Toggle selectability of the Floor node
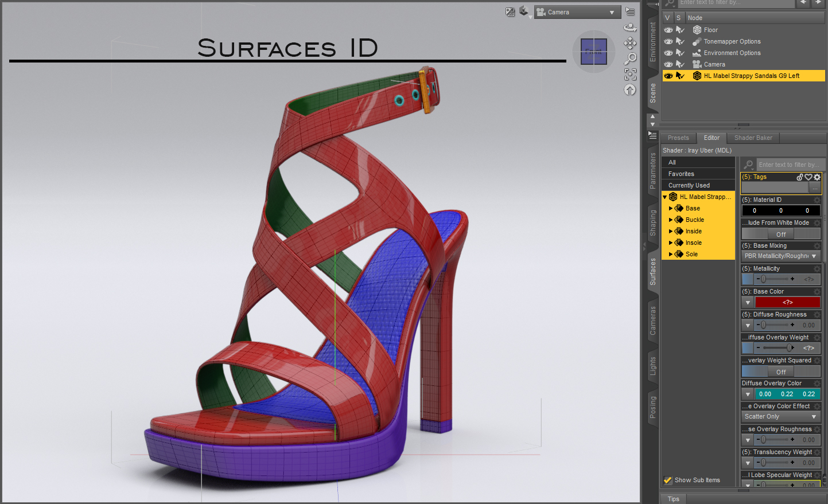The height and width of the screenshot is (504, 828). (680, 30)
